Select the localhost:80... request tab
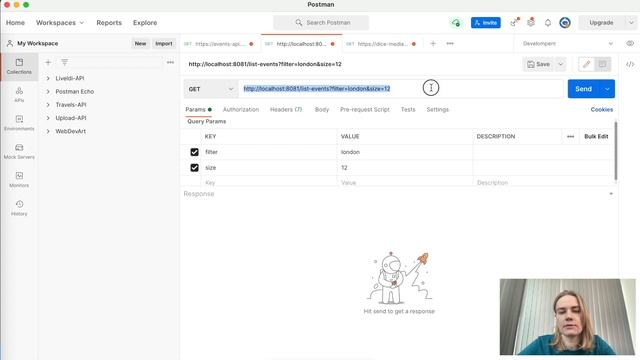Image resolution: width=640 pixels, height=360 pixels. 301,44
